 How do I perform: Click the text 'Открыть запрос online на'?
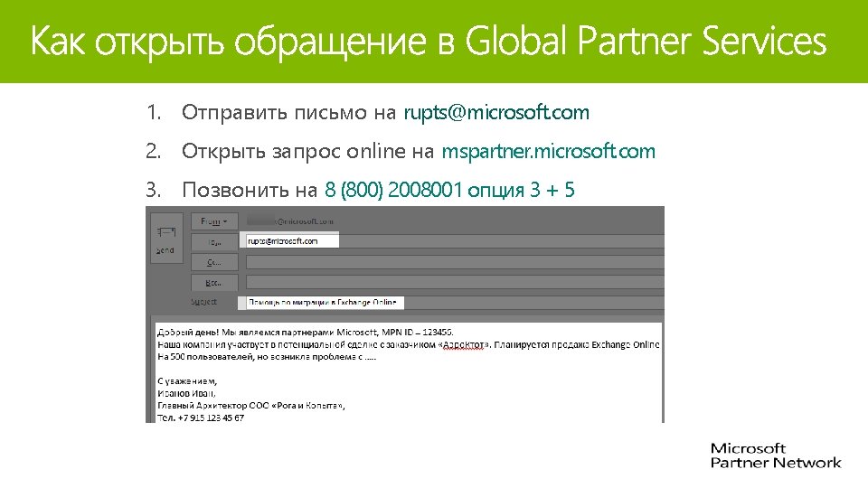pos(307,151)
